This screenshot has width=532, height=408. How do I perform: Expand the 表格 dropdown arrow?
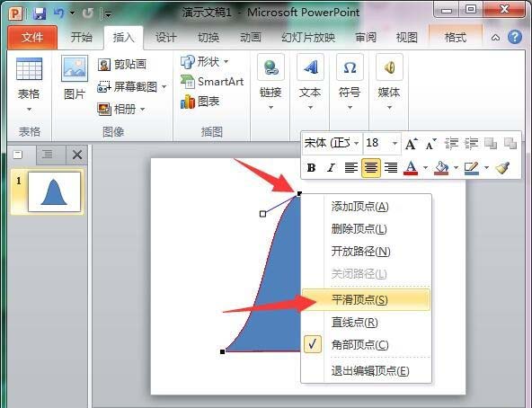pyautogui.click(x=29, y=109)
